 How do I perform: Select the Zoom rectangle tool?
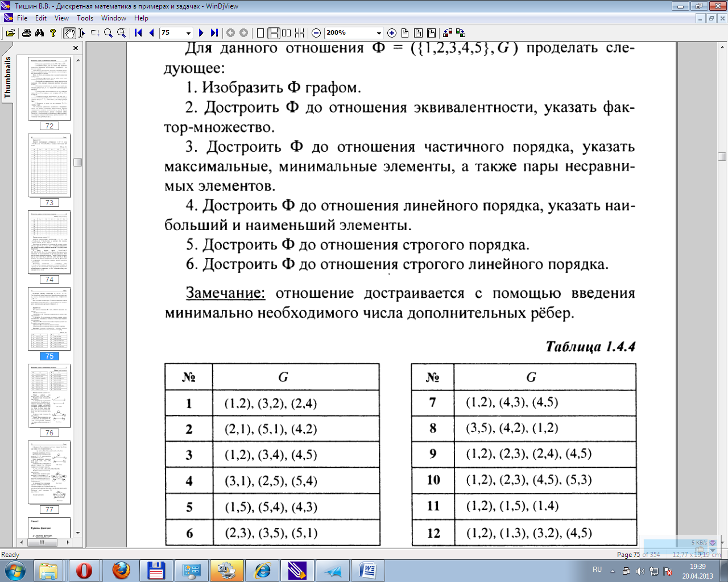[121, 33]
